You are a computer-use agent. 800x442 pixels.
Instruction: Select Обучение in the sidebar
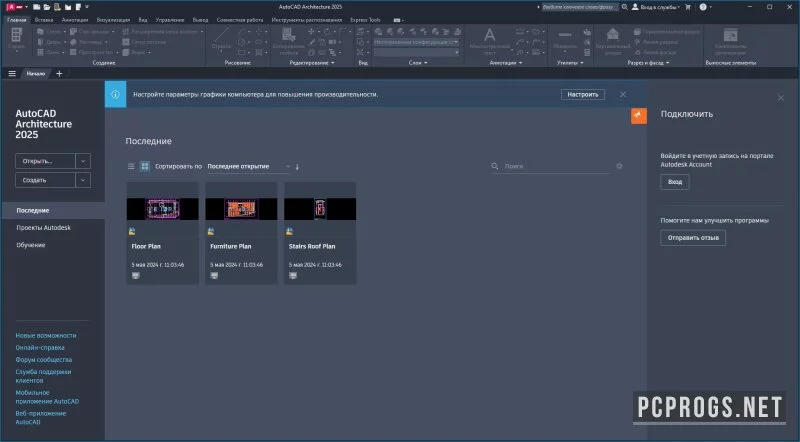(x=31, y=245)
